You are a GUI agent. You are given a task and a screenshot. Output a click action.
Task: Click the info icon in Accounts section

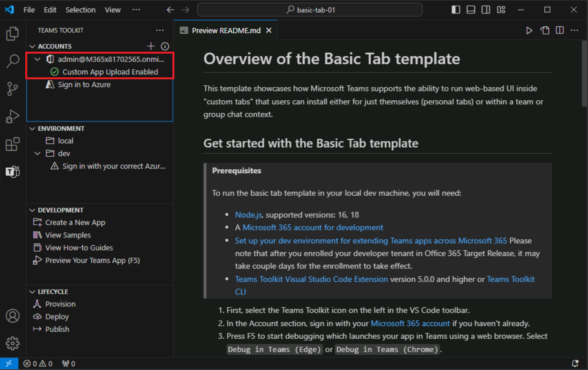[165, 46]
